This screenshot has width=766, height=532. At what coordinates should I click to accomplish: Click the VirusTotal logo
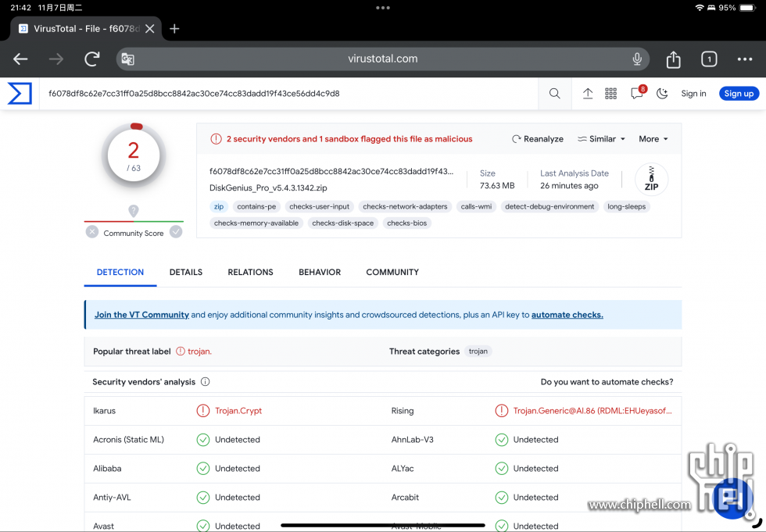(20, 93)
